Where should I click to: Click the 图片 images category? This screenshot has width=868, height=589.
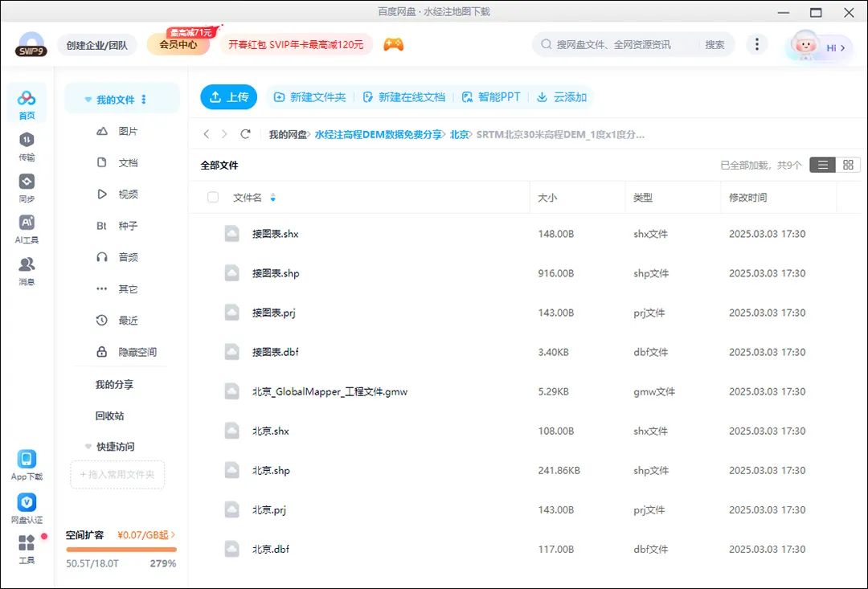point(117,131)
